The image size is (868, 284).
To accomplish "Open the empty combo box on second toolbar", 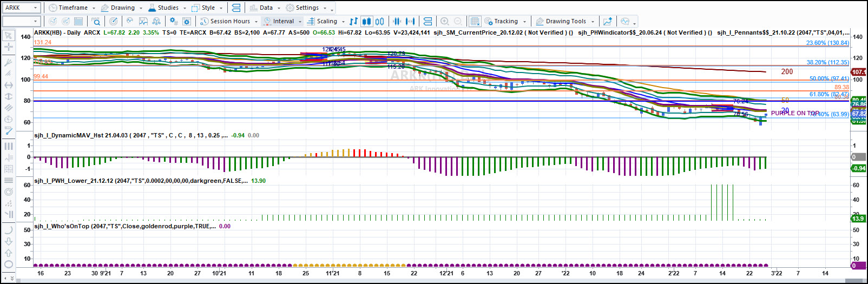I will pyautogui.click(x=22, y=21).
